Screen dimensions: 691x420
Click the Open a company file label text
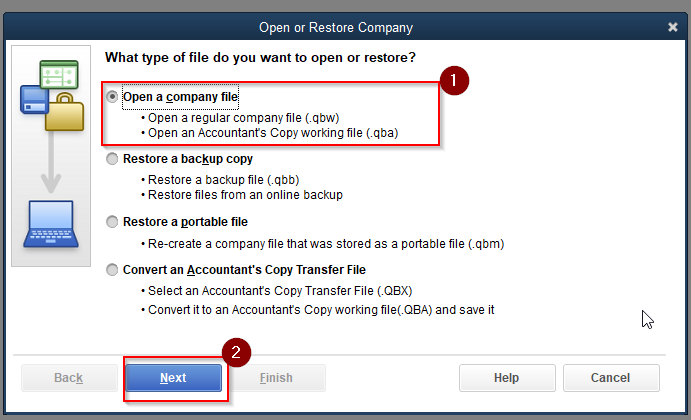180,97
